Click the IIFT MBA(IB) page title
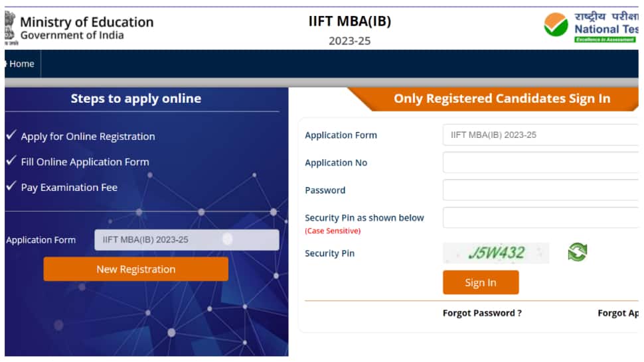The width and height of the screenshot is (644, 362). point(349,21)
